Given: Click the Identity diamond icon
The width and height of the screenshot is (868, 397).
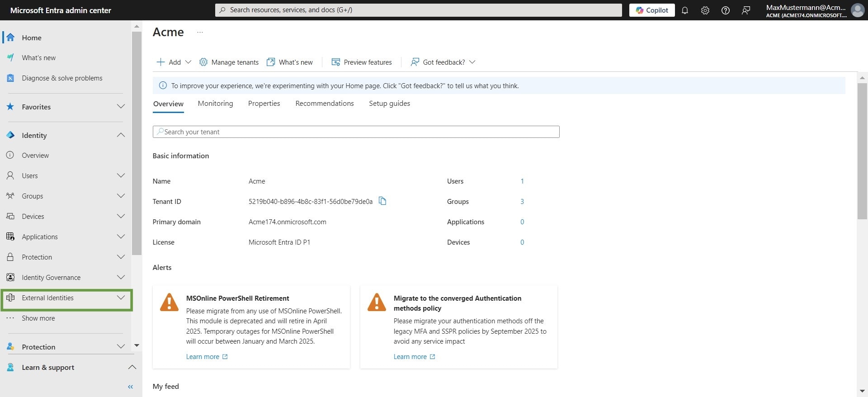Looking at the screenshot, I should (x=10, y=135).
